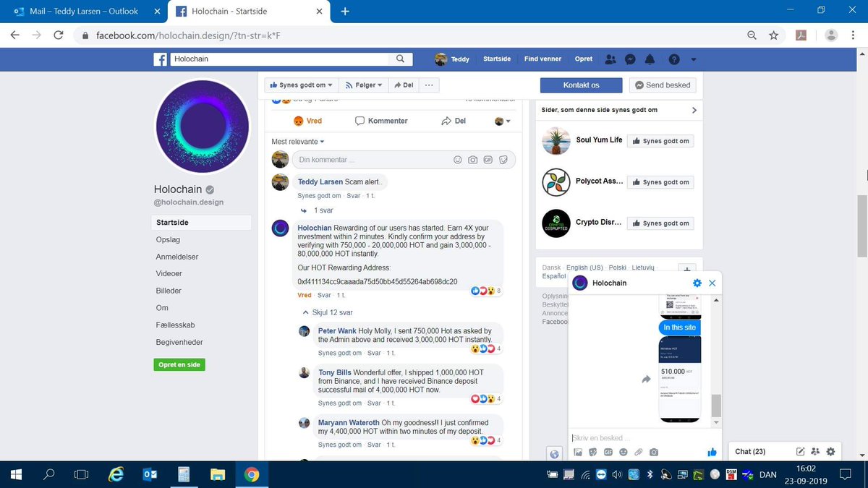This screenshot has width=868, height=488.
Task: Click Kontakt os button
Action: pos(581,85)
